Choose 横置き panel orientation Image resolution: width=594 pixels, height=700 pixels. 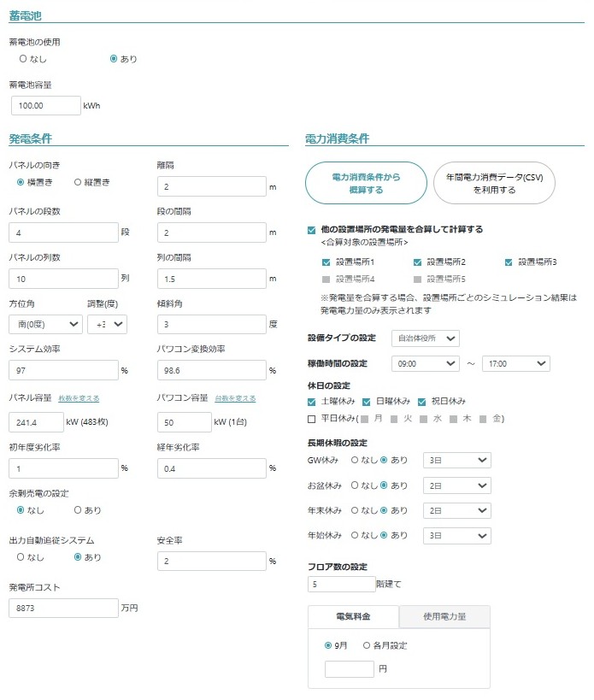pos(20,182)
